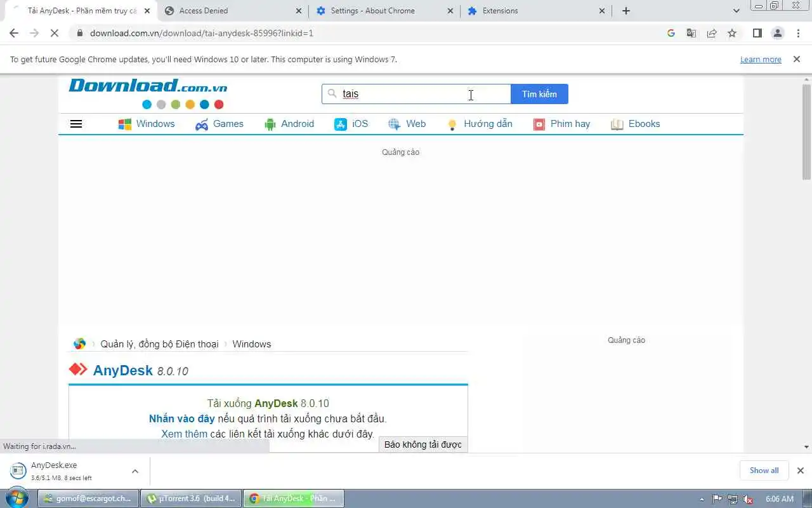Open the Hướng dẫn category
The width and height of the screenshot is (812, 508).
pos(479,124)
